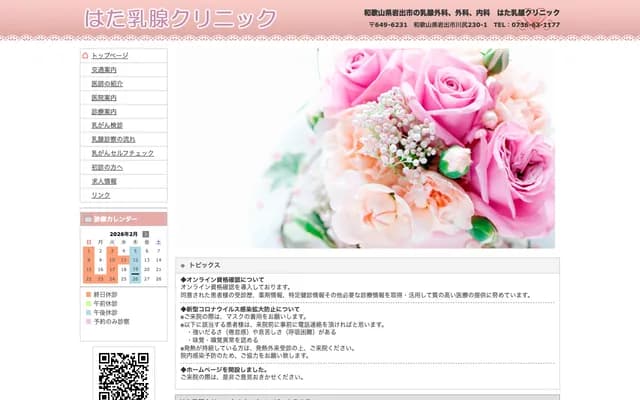The width and height of the screenshot is (640, 400).
Task: Select date 18 in the calendar
Action: pyautogui.click(x=124, y=269)
